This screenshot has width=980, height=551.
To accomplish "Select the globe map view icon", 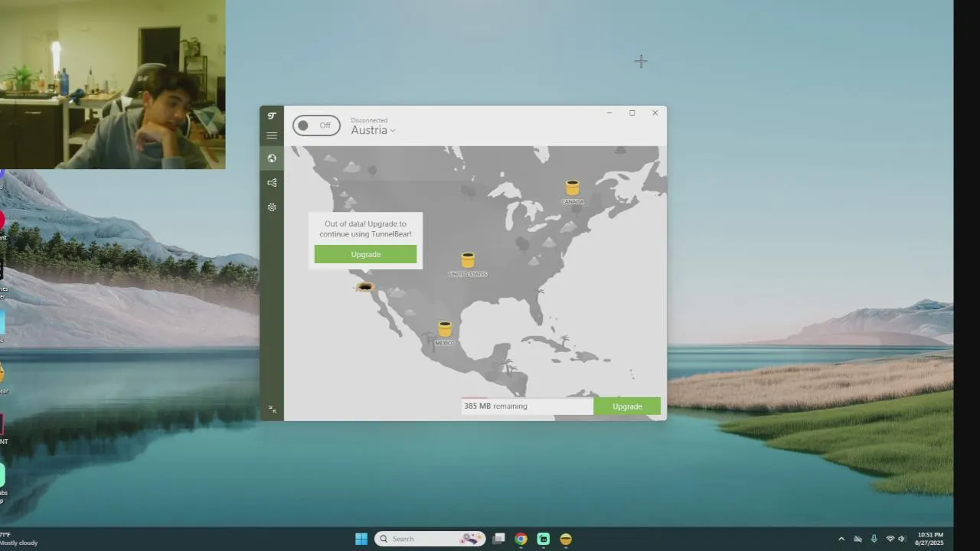I will 272,158.
